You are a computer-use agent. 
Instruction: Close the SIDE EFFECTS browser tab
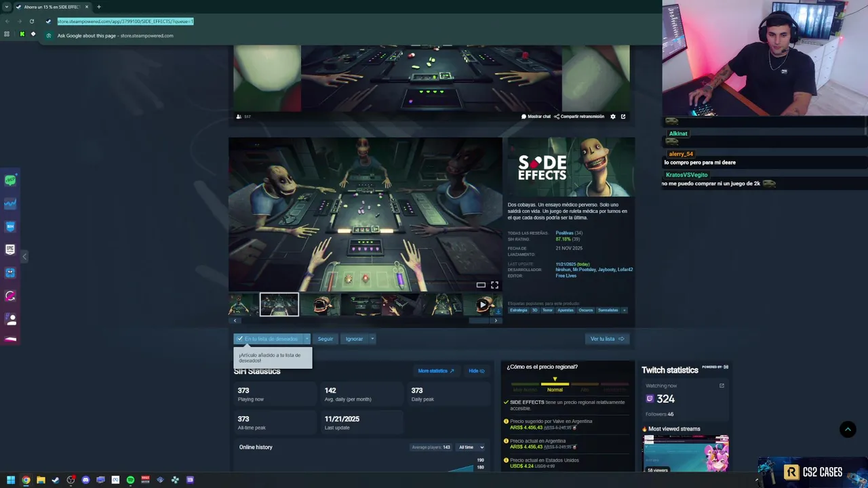click(87, 7)
